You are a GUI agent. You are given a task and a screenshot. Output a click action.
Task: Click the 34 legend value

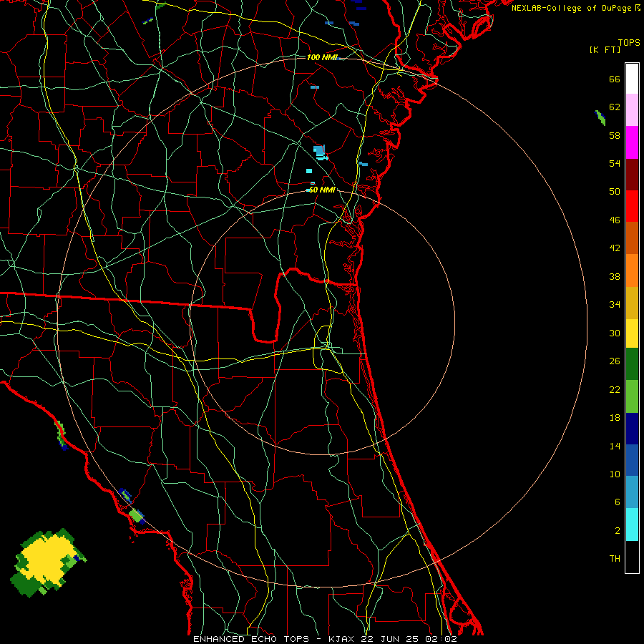coord(615,305)
